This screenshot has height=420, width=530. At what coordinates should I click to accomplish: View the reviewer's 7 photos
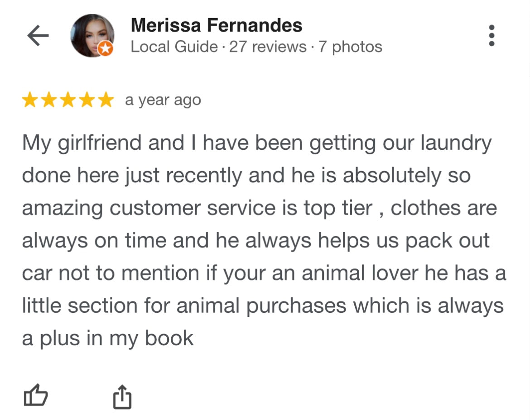[x=350, y=47]
